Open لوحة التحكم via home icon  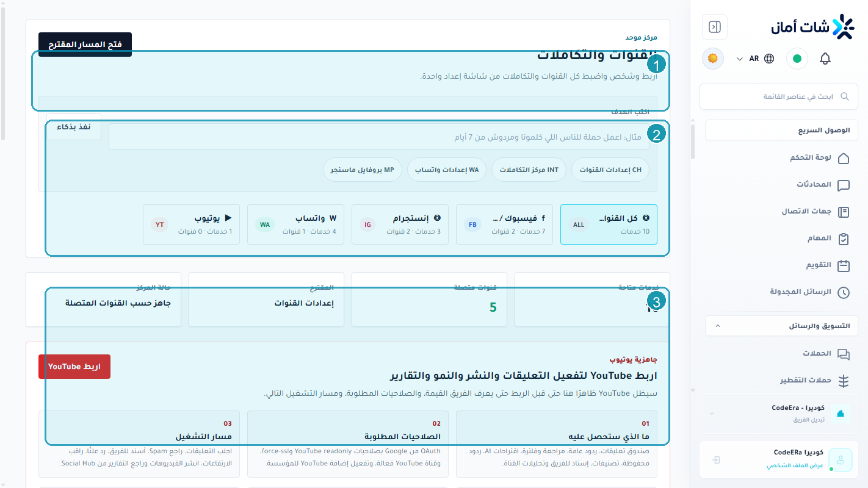click(844, 158)
